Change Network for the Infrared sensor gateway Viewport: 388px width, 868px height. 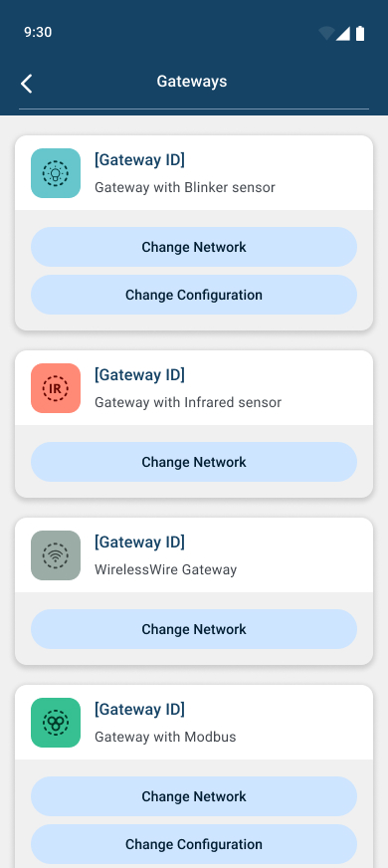click(x=194, y=462)
